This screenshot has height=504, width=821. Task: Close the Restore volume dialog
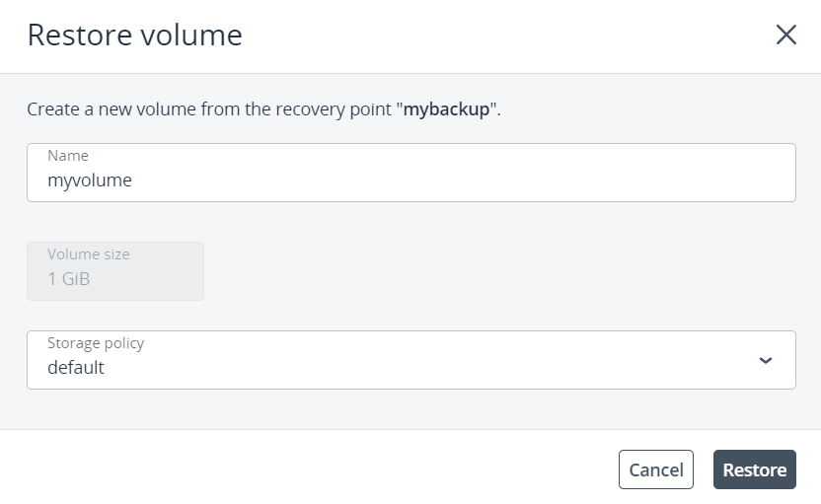click(785, 36)
